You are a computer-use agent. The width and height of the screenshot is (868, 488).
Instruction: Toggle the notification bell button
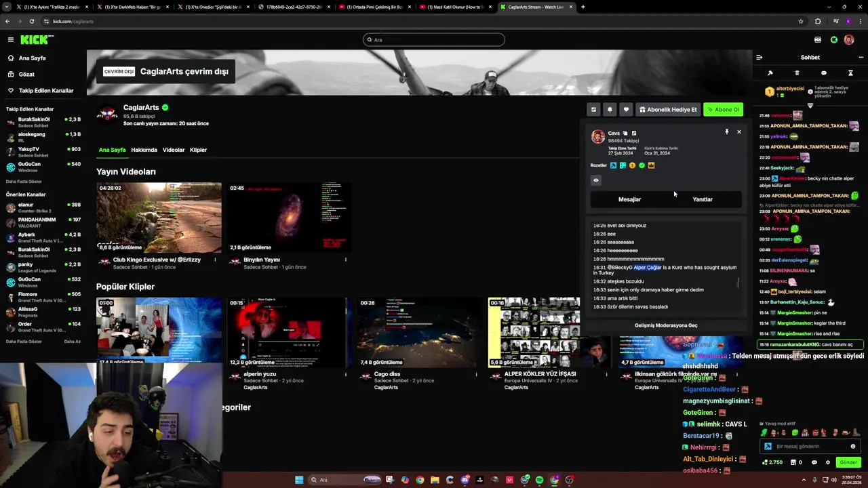tap(610, 110)
